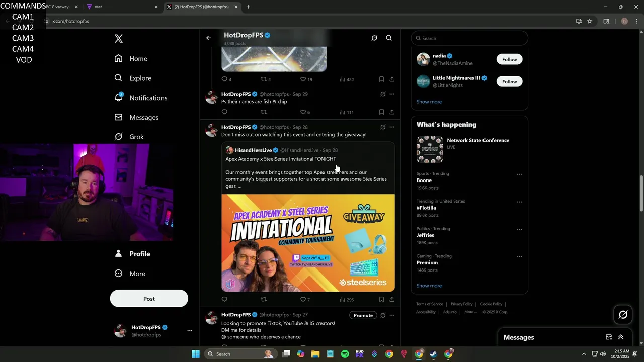Open Steam from the taskbar
Screen dimensions: 644x362
(x=433, y=354)
